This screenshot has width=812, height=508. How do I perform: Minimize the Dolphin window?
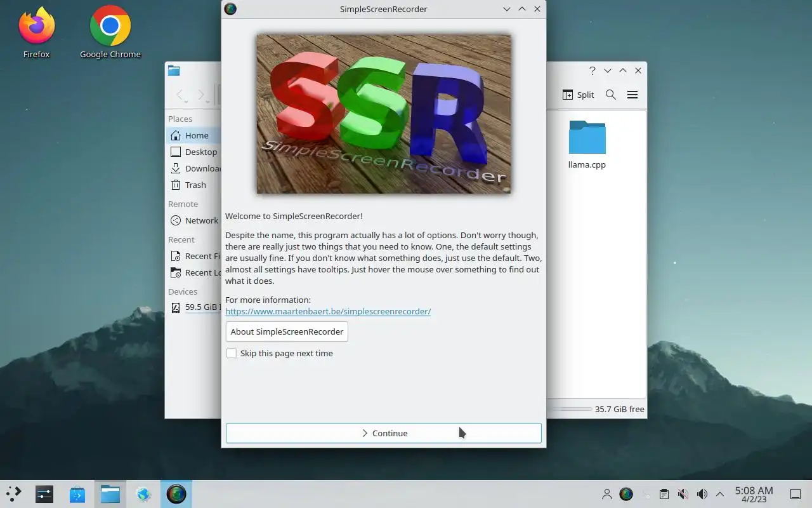(x=608, y=70)
